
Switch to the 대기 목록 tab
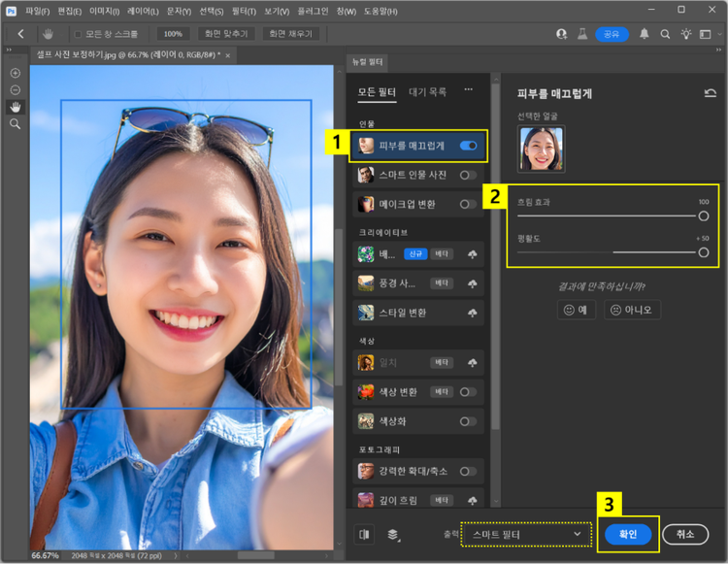(x=427, y=92)
